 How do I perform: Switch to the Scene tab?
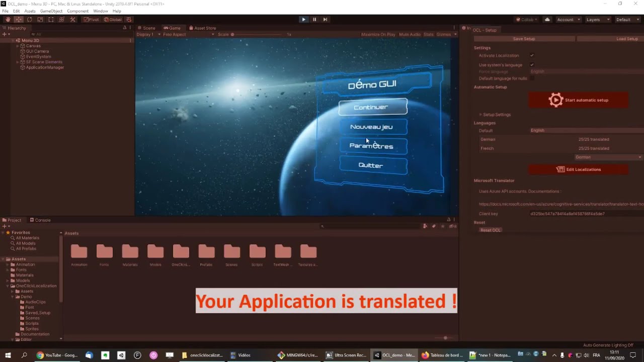click(x=146, y=28)
